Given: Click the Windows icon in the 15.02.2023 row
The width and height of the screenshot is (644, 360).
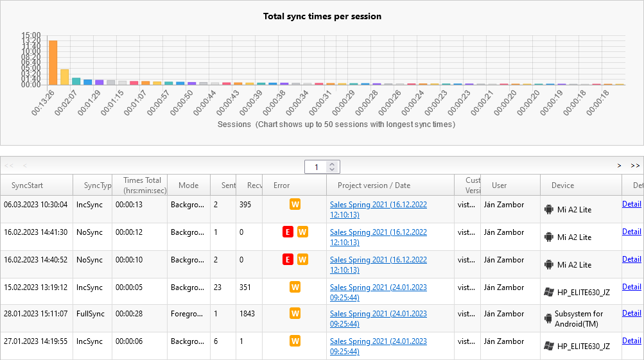Looking at the screenshot, I should (x=548, y=292).
